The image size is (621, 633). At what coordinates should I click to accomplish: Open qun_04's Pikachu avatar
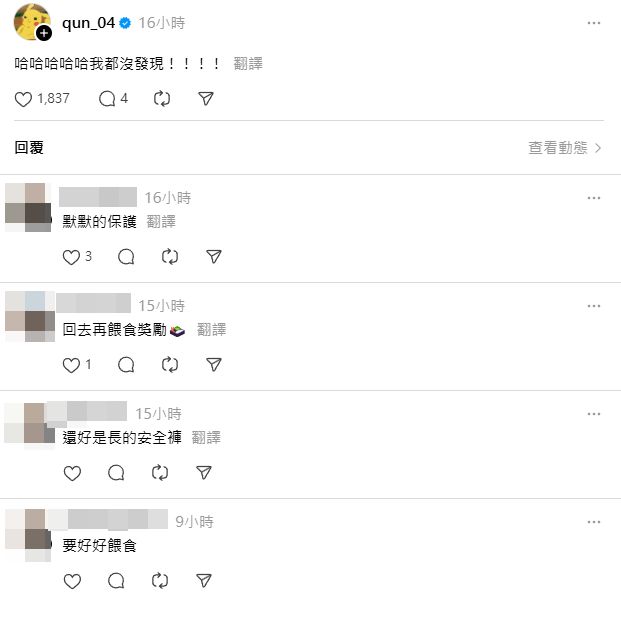point(31,21)
